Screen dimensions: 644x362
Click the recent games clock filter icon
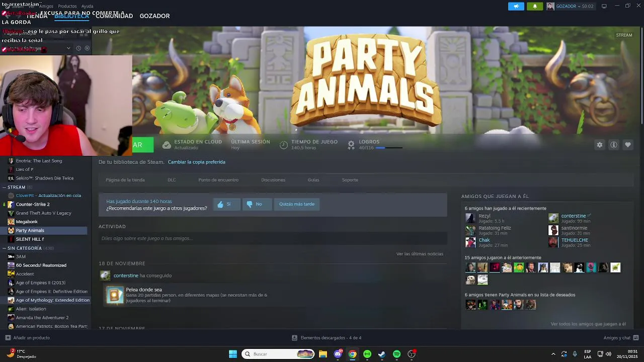click(x=78, y=48)
